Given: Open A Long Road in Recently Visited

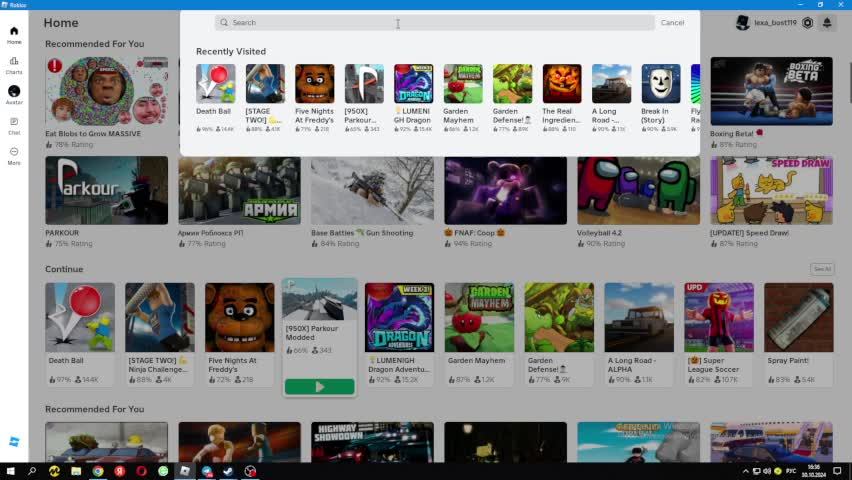Looking at the screenshot, I should pyautogui.click(x=611, y=98).
